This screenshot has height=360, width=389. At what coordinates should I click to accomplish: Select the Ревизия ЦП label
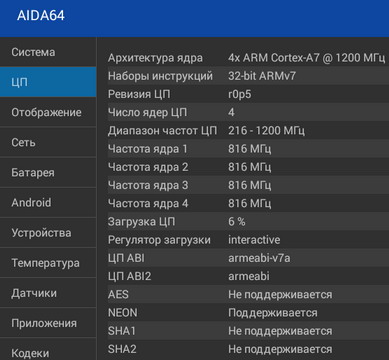coord(139,94)
